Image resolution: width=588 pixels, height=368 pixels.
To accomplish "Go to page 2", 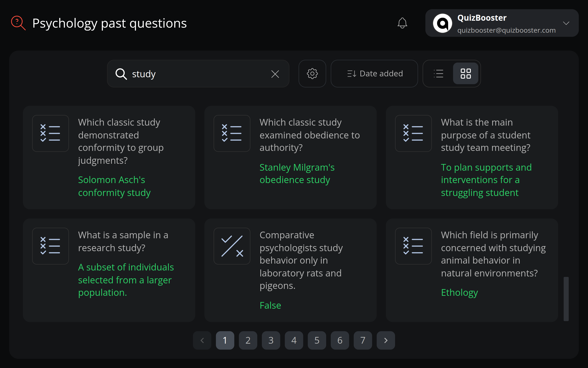I will pyautogui.click(x=248, y=340).
